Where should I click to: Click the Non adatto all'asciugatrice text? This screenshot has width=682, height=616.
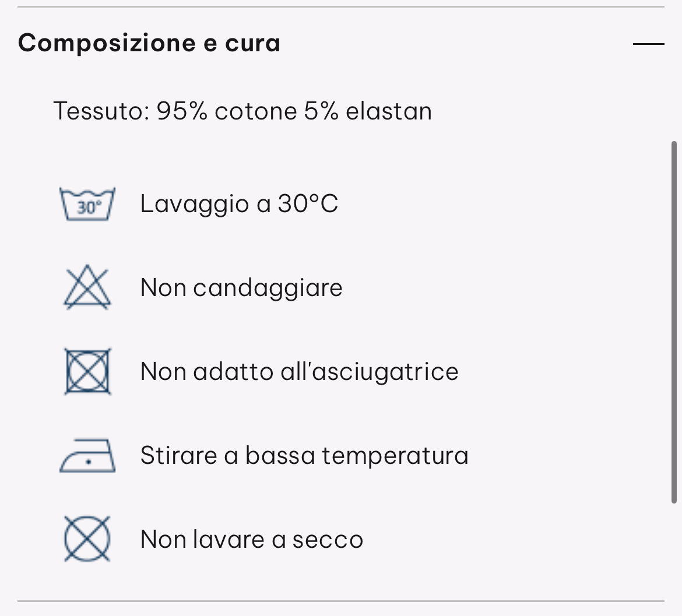click(299, 372)
